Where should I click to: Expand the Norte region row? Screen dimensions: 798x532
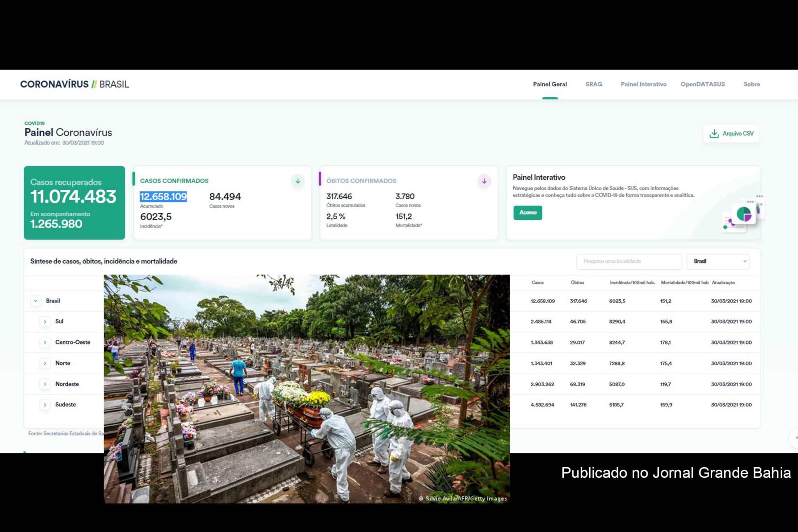point(45,363)
